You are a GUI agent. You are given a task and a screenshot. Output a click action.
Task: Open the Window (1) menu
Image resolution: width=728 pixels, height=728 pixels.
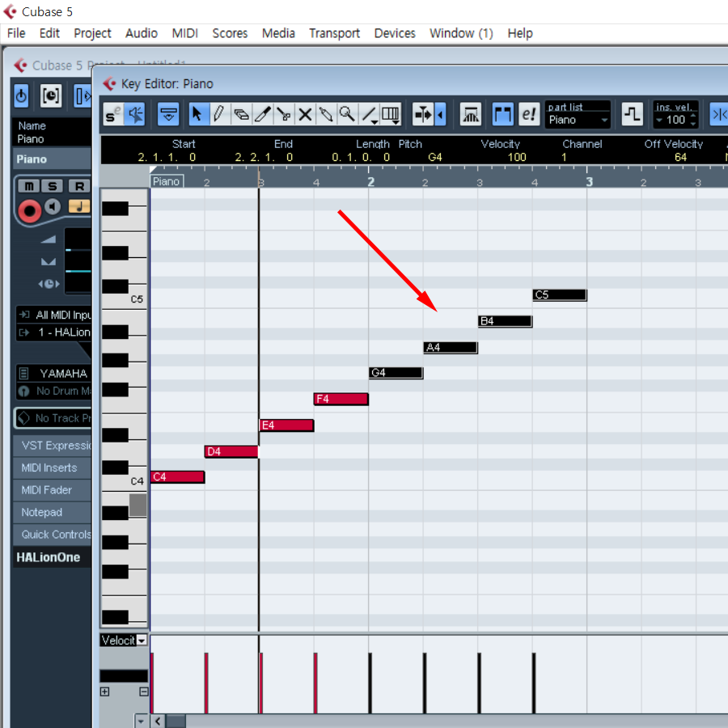(x=461, y=33)
